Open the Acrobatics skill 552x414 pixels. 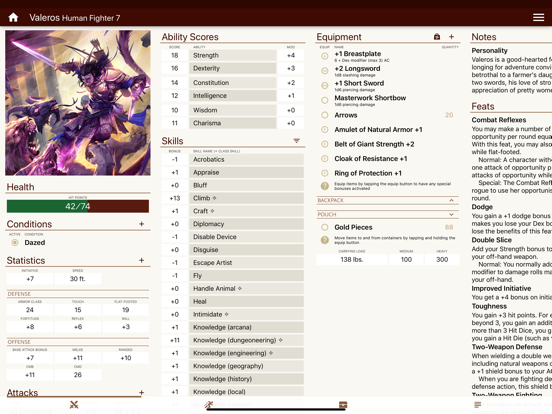[x=246, y=159]
